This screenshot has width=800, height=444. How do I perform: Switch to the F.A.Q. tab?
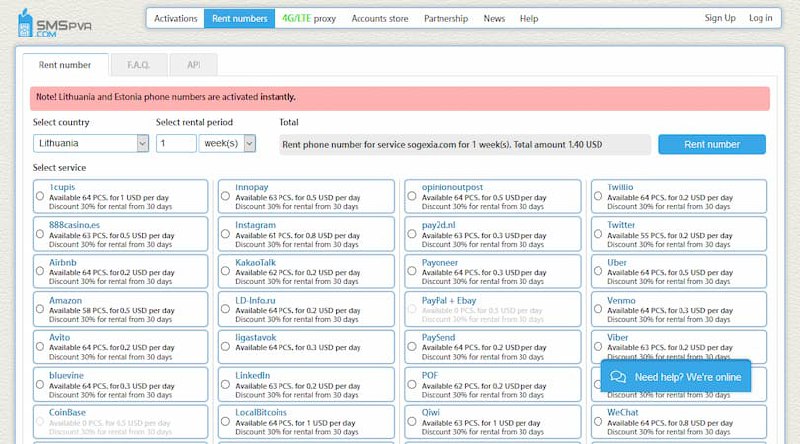(138, 65)
